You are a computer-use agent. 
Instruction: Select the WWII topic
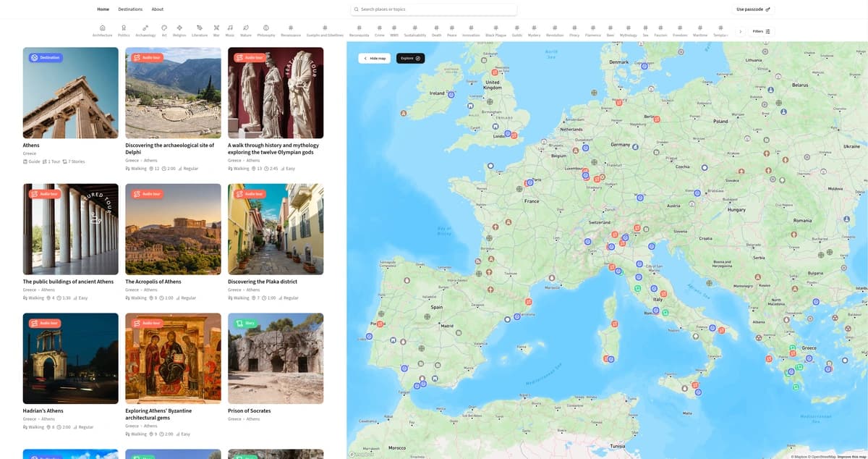[x=394, y=30]
